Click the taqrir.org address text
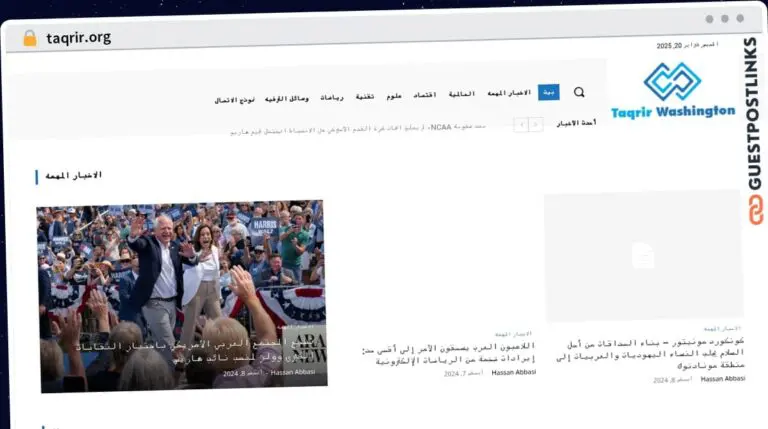Viewport: 768px width, 429px height. tap(78, 38)
